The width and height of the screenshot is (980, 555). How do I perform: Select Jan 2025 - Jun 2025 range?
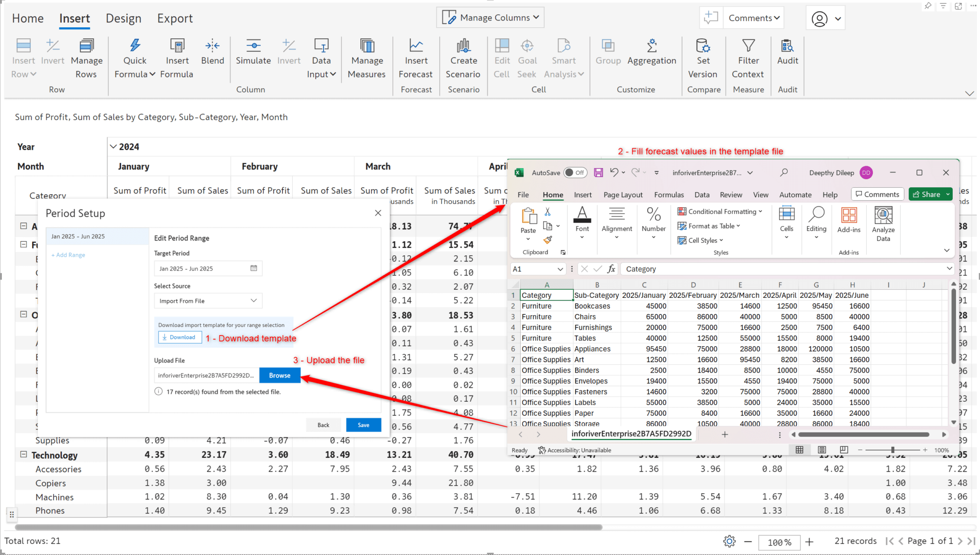[98, 237]
